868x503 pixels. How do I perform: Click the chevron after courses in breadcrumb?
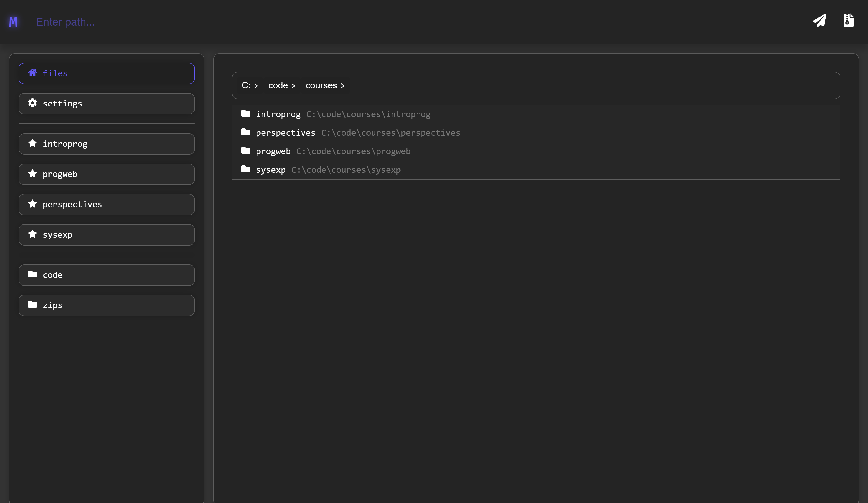click(342, 86)
